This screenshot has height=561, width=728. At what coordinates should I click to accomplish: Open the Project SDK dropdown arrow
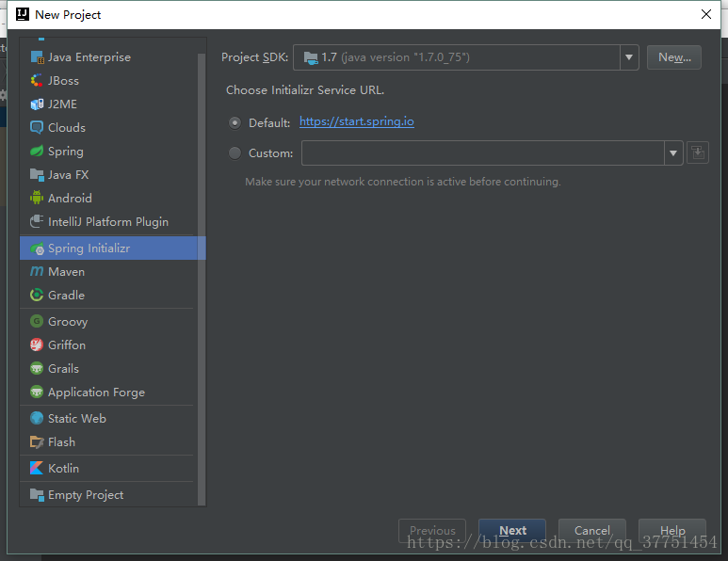629,57
